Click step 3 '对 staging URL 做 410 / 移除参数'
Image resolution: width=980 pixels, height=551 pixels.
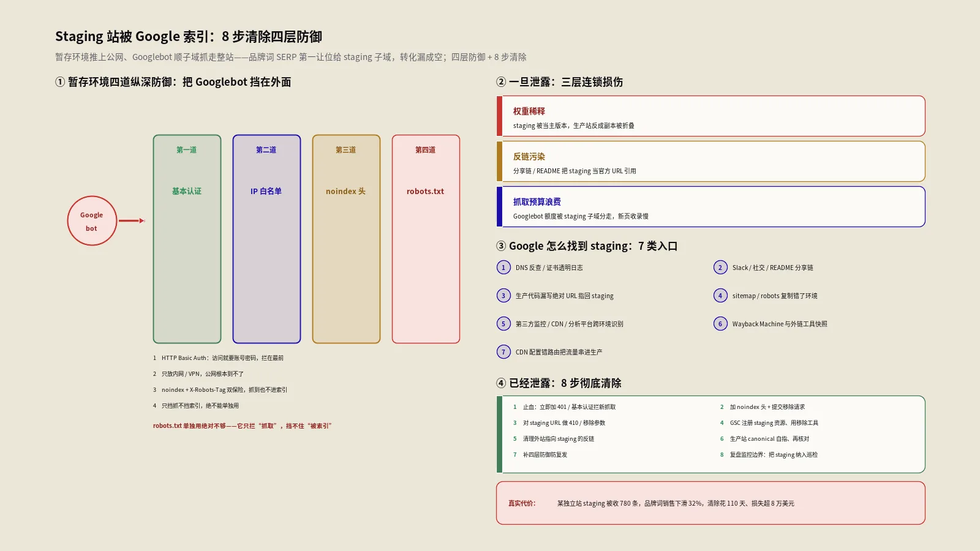(x=564, y=423)
